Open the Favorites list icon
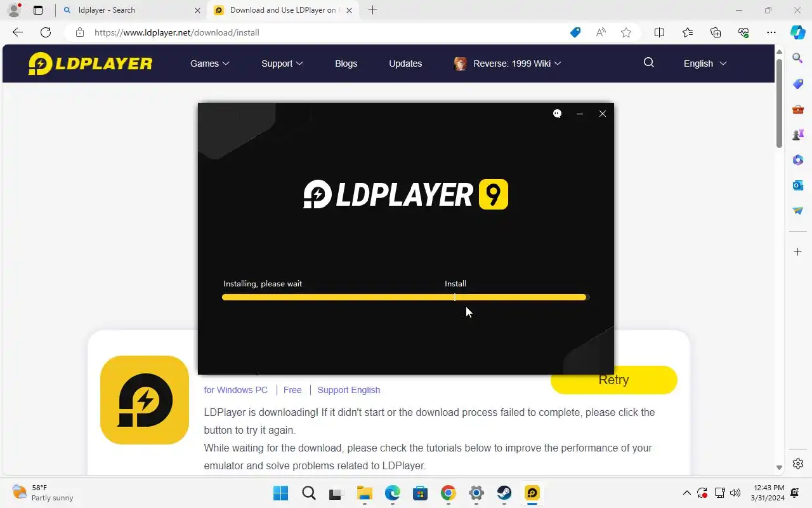This screenshot has height=508, width=812. [688, 32]
